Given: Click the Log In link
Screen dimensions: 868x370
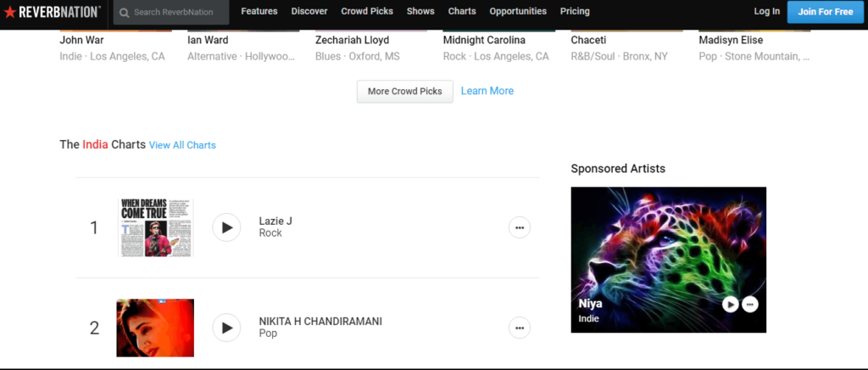Looking at the screenshot, I should 766,11.
